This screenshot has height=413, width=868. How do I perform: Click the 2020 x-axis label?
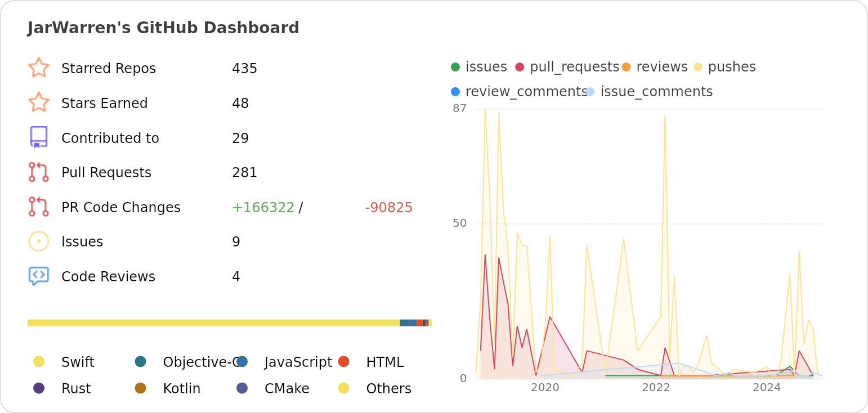pos(545,387)
